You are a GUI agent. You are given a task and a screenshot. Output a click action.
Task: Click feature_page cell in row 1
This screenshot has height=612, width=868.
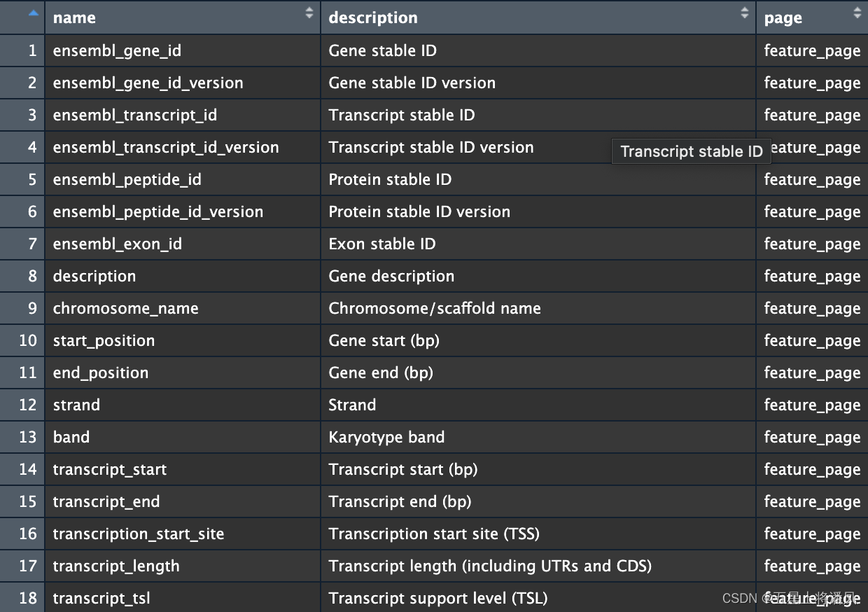point(812,51)
